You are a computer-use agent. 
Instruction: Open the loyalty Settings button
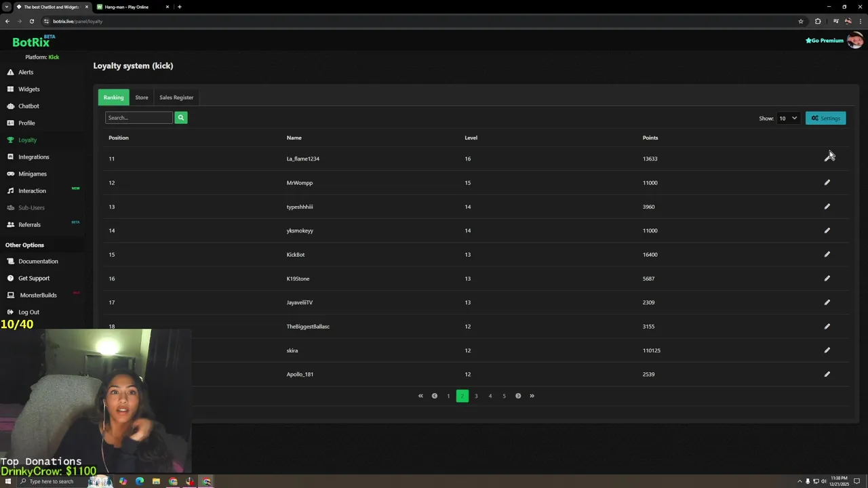pyautogui.click(x=825, y=118)
